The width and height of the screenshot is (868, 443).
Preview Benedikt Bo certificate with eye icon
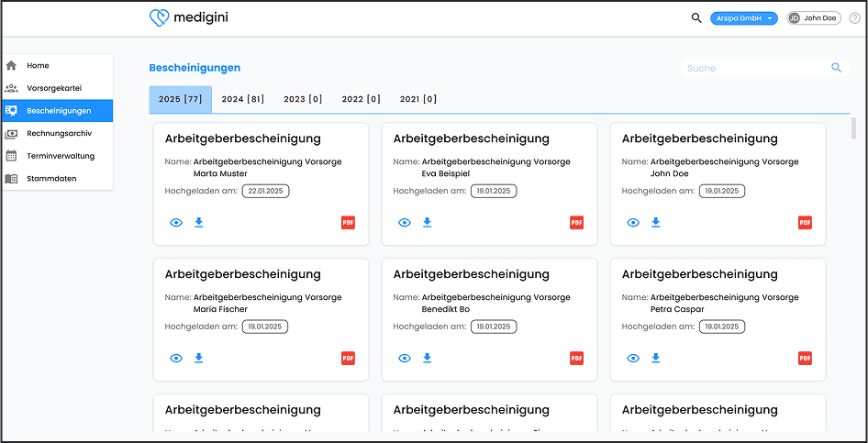coord(405,359)
